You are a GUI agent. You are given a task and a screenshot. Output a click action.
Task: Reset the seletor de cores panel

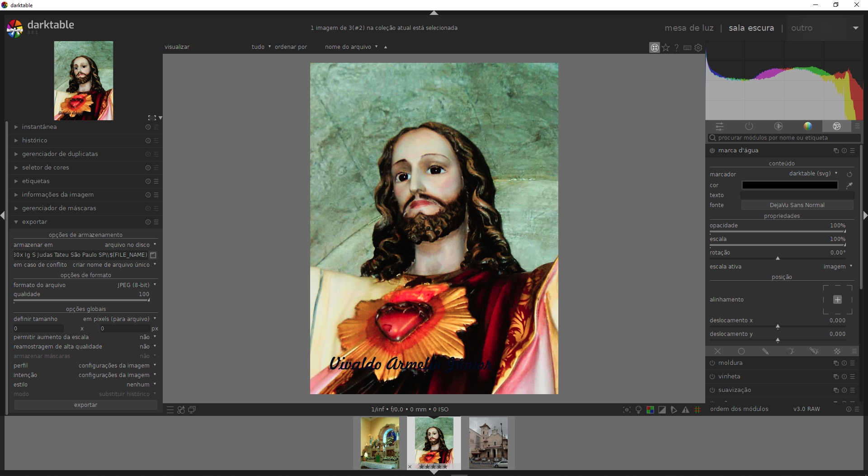click(x=148, y=168)
